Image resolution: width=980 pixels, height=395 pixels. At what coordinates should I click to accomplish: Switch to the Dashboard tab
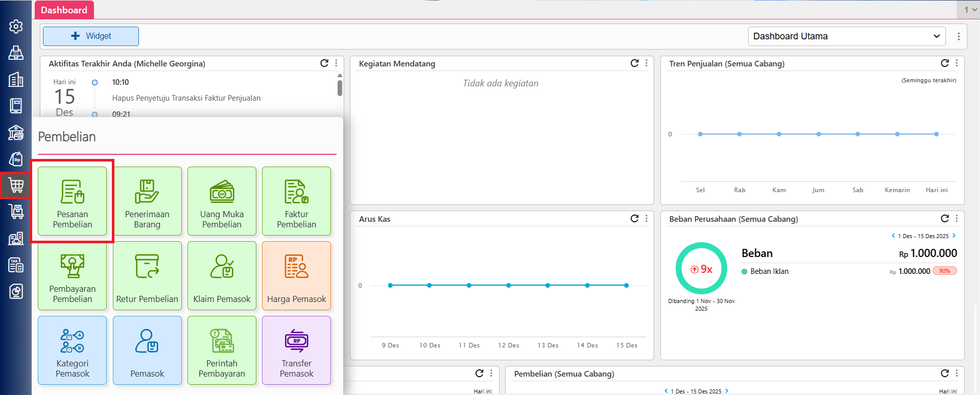pyautogui.click(x=64, y=10)
